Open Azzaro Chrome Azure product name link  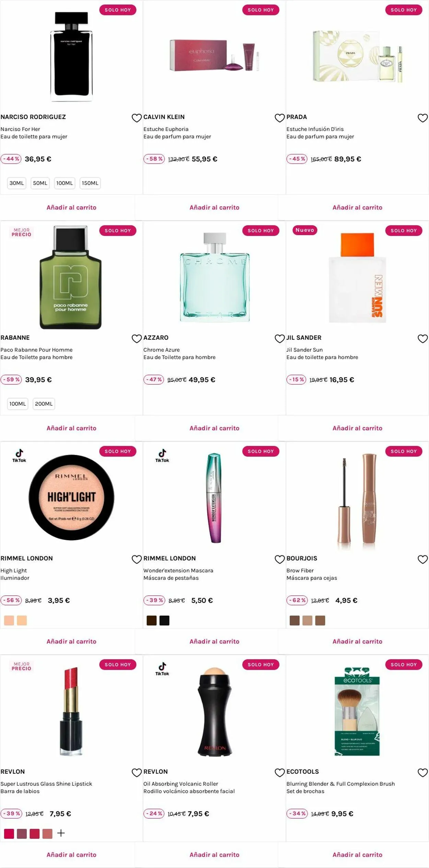click(162, 350)
